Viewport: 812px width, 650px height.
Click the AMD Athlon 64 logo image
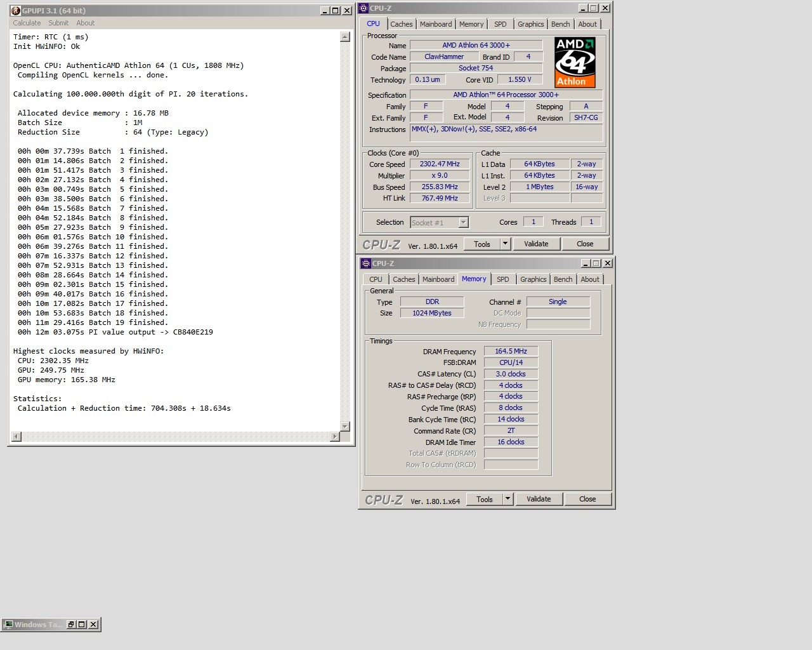pyautogui.click(x=575, y=62)
